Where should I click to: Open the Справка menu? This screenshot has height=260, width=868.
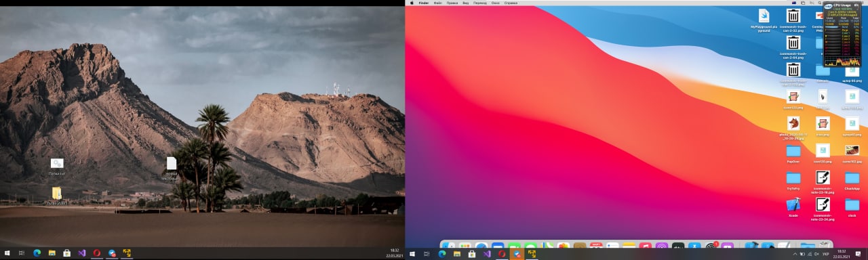511,3
